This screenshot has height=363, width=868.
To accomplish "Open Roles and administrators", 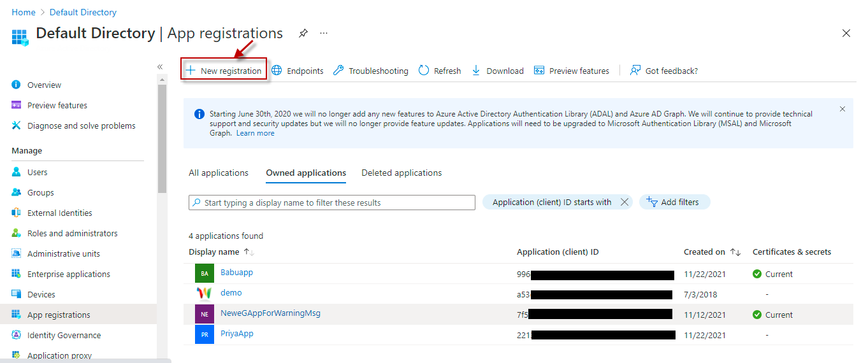I will tap(72, 233).
